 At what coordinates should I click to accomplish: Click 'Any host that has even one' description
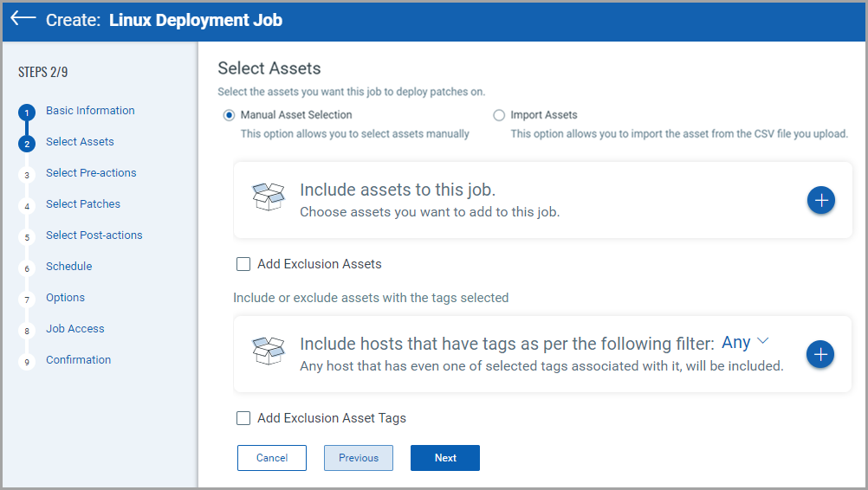[x=541, y=366]
